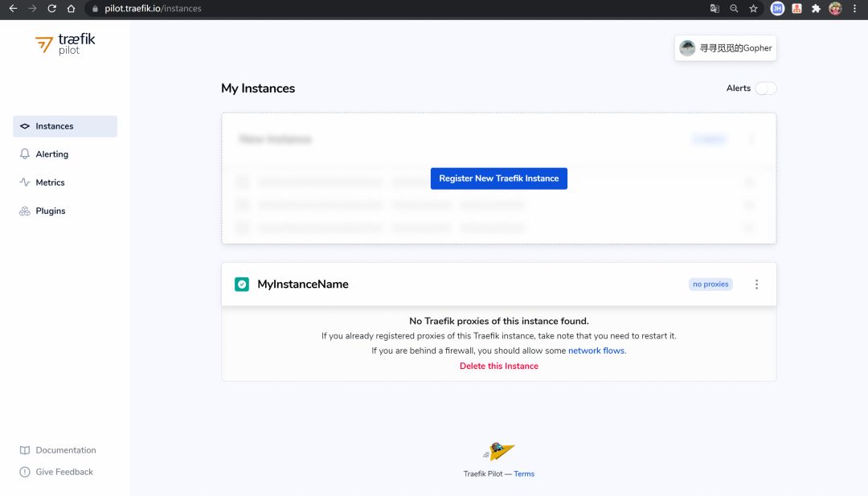This screenshot has height=496, width=868.
Task: Select the MyInstanceName instance title
Action: pyautogui.click(x=303, y=284)
